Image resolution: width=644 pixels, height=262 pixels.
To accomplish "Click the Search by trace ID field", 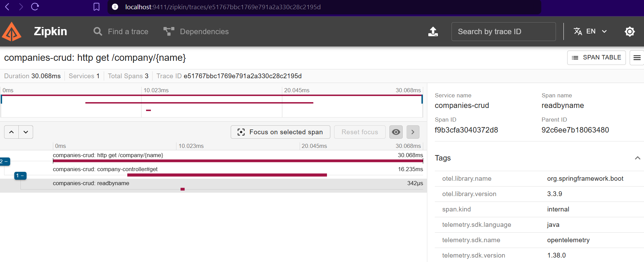I will tap(503, 32).
